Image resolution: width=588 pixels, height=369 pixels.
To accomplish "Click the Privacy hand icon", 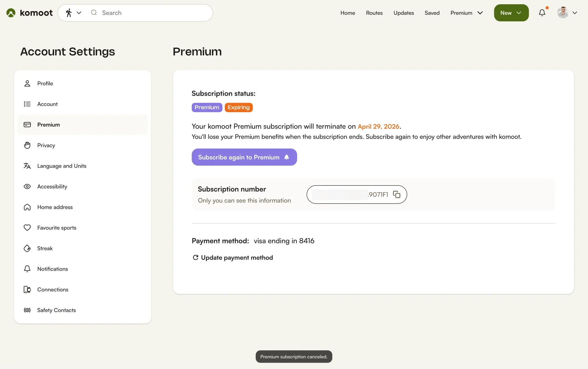I will tap(27, 145).
